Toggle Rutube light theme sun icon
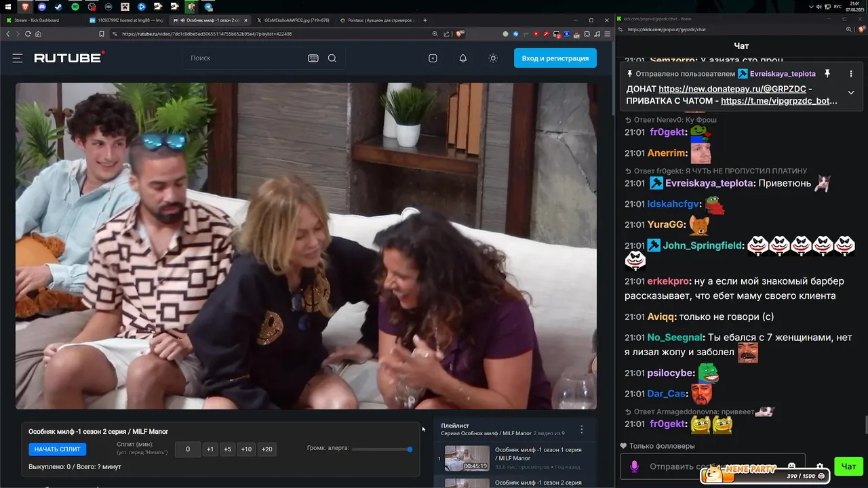Viewport: 868px width, 488px height. point(493,58)
